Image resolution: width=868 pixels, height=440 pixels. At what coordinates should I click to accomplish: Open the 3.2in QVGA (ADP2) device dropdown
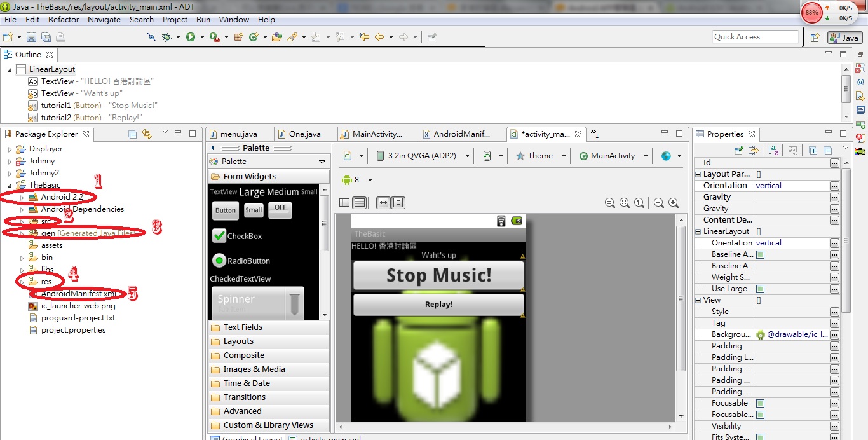click(423, 156)
